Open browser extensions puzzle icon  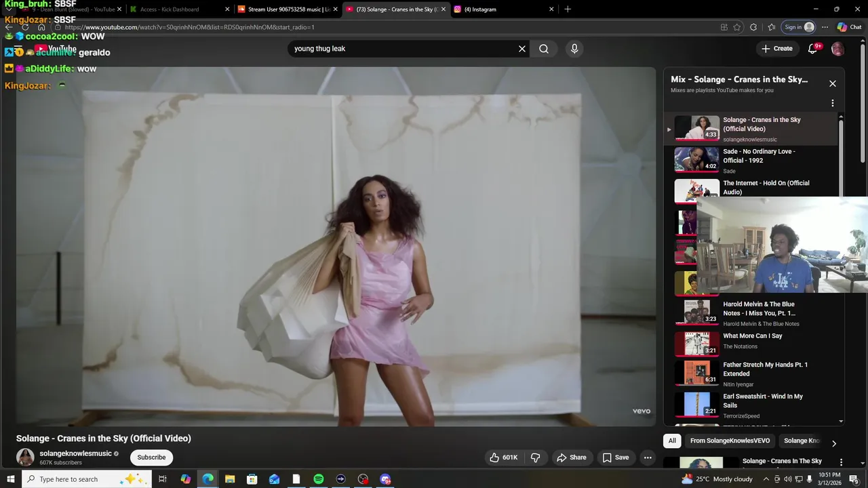tap(753, 27)
